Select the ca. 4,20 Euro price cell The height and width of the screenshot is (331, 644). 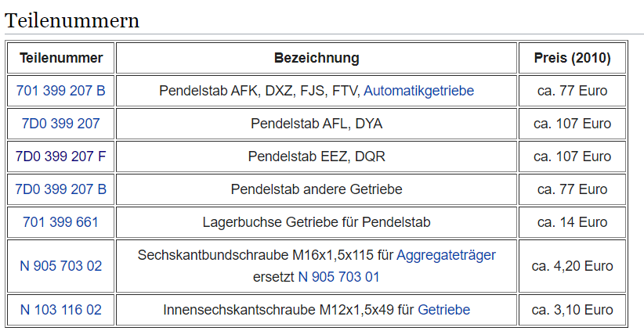click(572, 266)
